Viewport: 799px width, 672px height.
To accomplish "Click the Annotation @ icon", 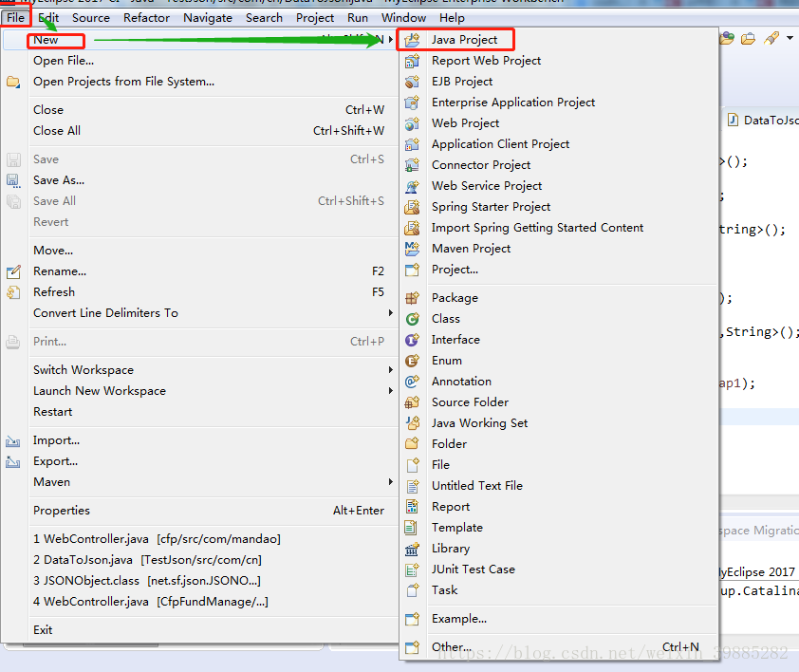I will pyautogui.click(x=412, y=382).
